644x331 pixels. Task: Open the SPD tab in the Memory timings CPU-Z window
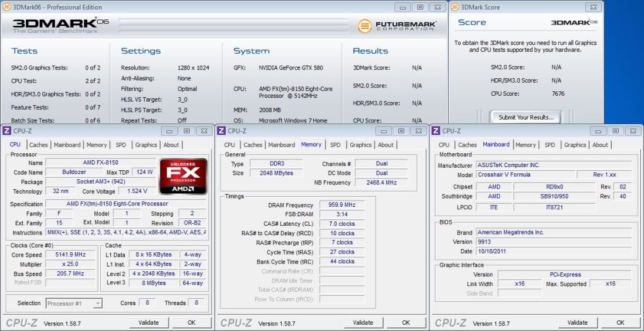(335, 145)
